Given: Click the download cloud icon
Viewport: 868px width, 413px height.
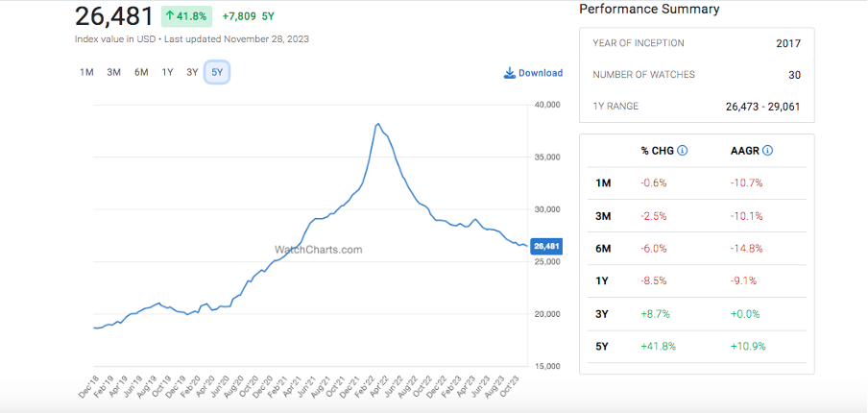Looking at the screenshot, I should coord(509,73).
